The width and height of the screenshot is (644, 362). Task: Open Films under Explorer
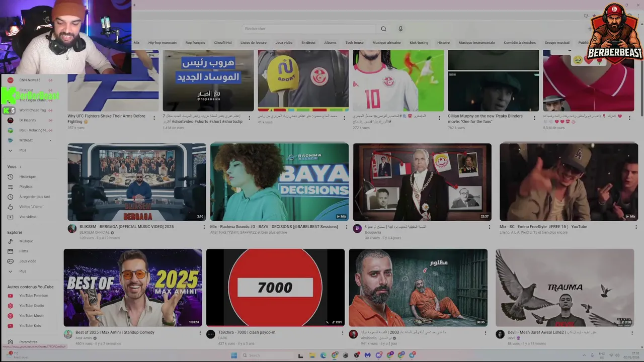click(24, 251)
